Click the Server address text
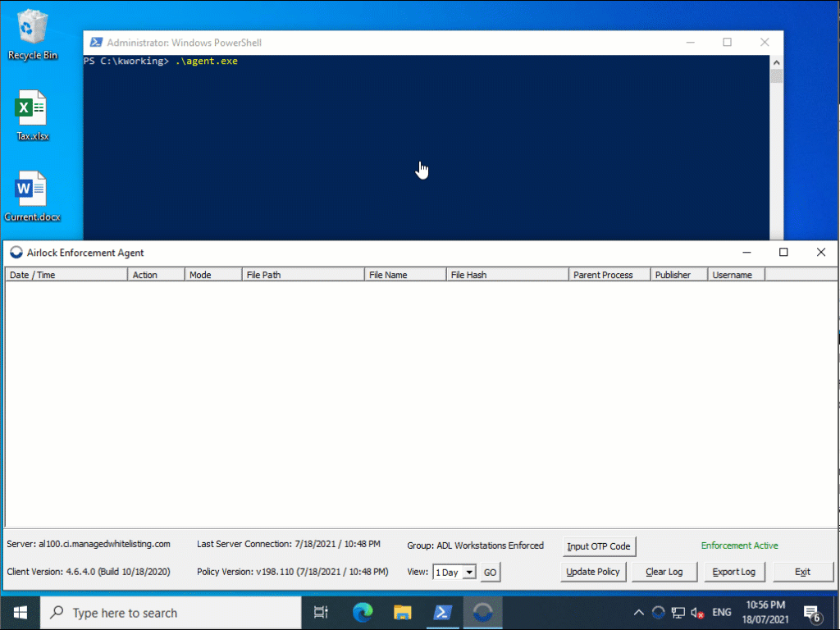The width and height of the screenshot is (840, 630). pos(89,545)
